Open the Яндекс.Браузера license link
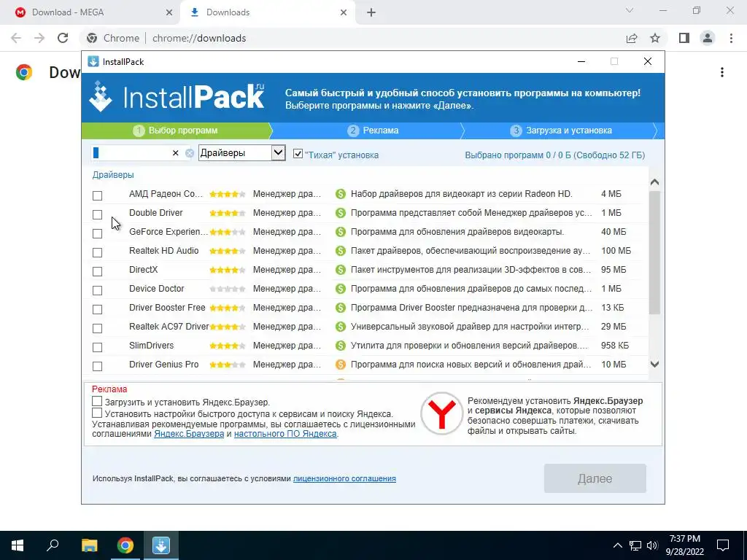The height and width of the screenshot is (560, 747). tap(189, 434)
